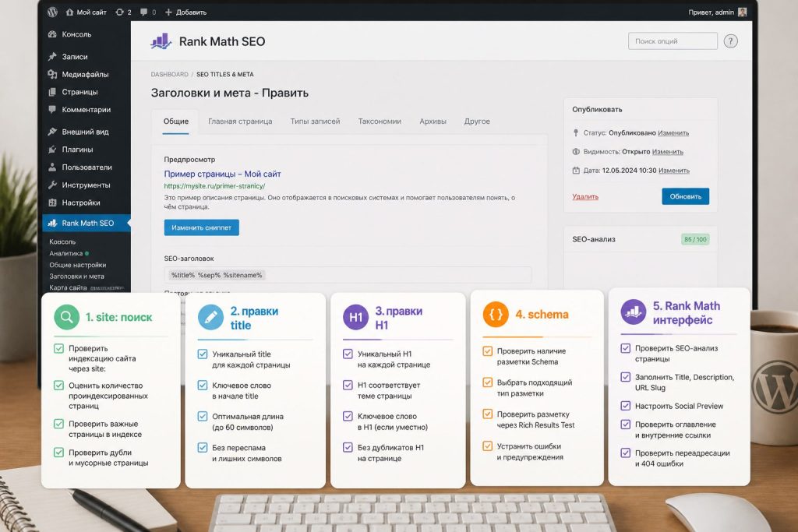Toggle Проверить индексацию сайта checkbox
Image resolution: width=798 pixels, height=532 pixels.
point(59,348)
